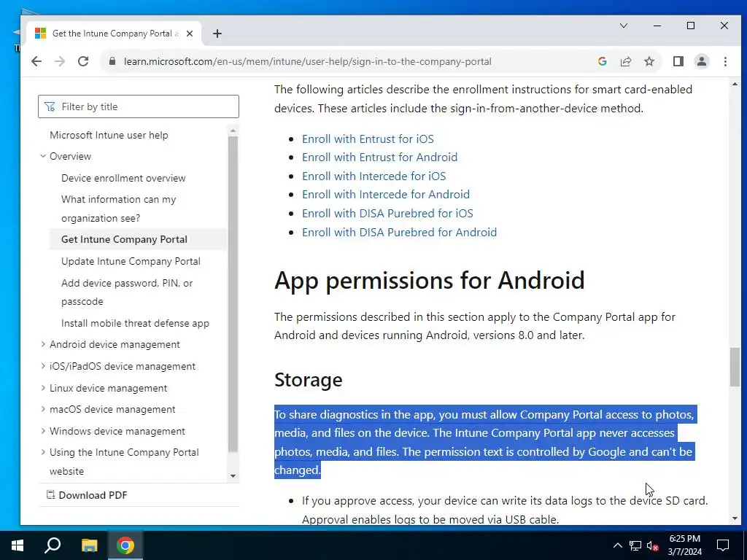Viewport: 747px width, 560px height.
Task: Go back to the previous page
Action: pos(36,61)
